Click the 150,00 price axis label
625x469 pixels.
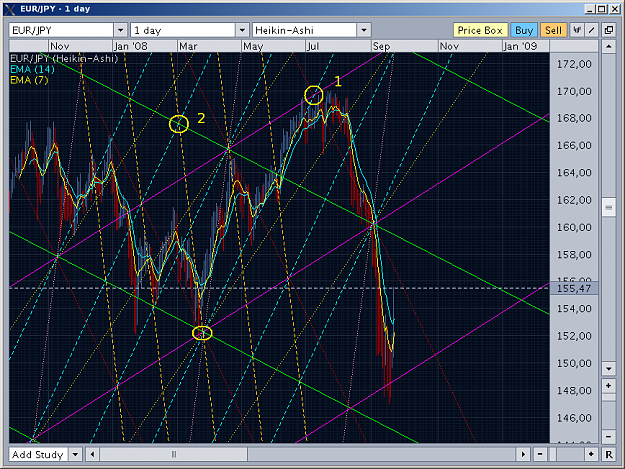pos(574,363)
